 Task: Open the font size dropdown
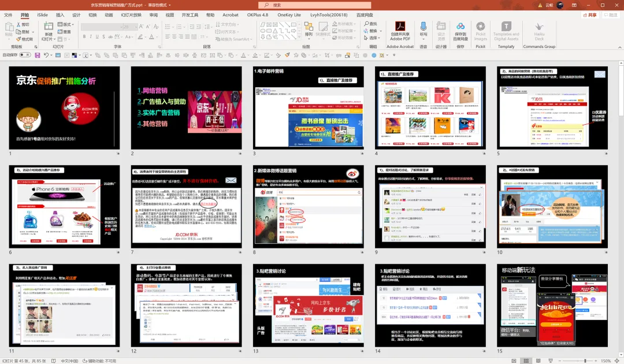click(x=135, y=27)
